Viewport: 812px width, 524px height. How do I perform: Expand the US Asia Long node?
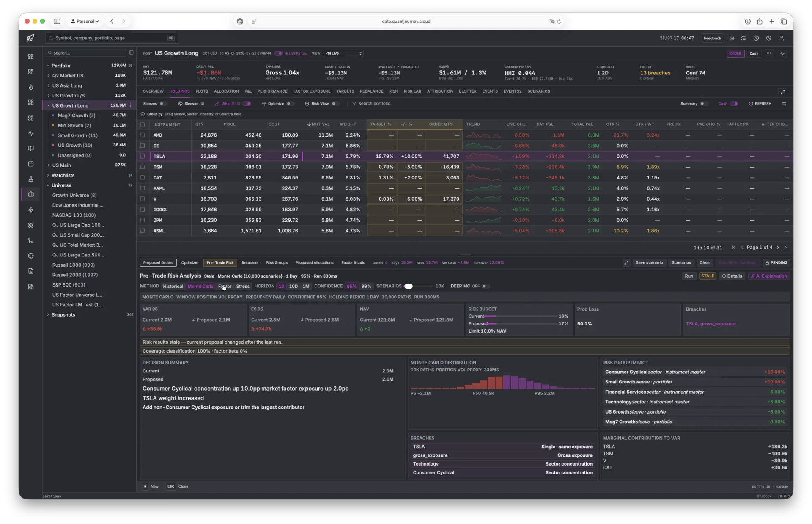pyautogui.click(x=49, y=85)
